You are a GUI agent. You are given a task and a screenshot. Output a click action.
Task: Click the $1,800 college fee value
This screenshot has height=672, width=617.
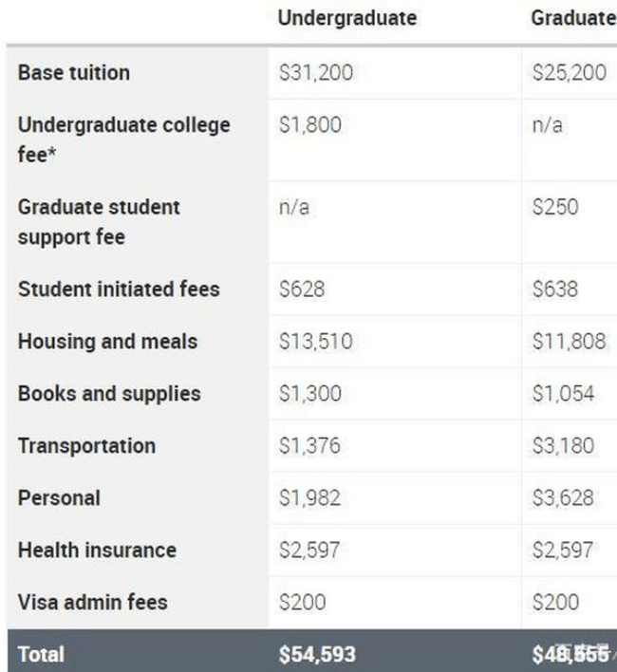[310, 125]
